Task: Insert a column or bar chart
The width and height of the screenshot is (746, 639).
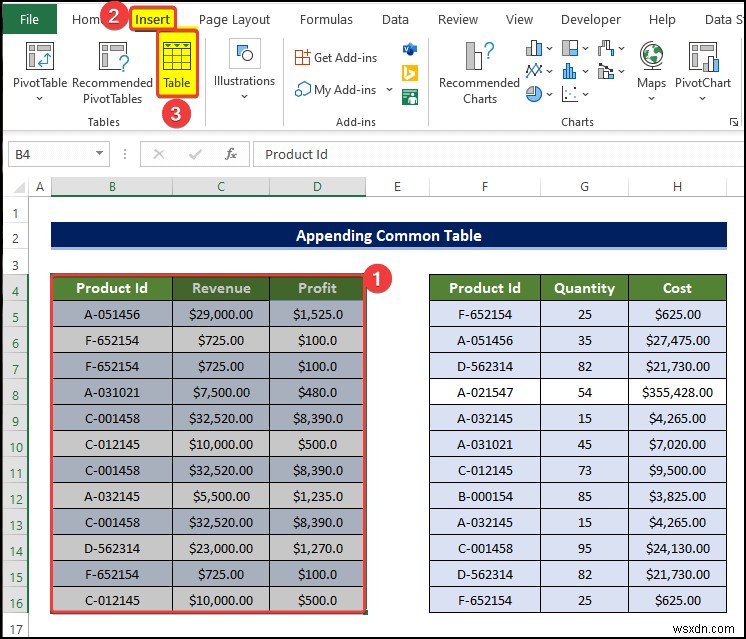Action: (534, 48)
